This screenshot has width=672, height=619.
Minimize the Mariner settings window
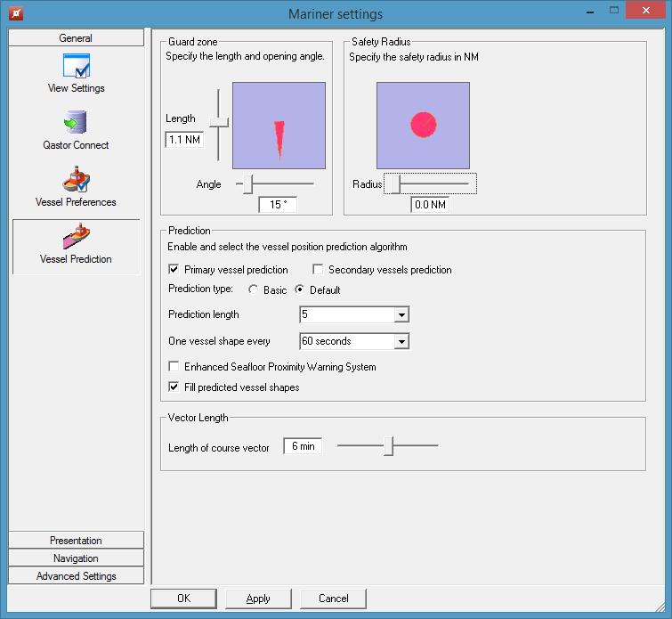coord(590,12)
